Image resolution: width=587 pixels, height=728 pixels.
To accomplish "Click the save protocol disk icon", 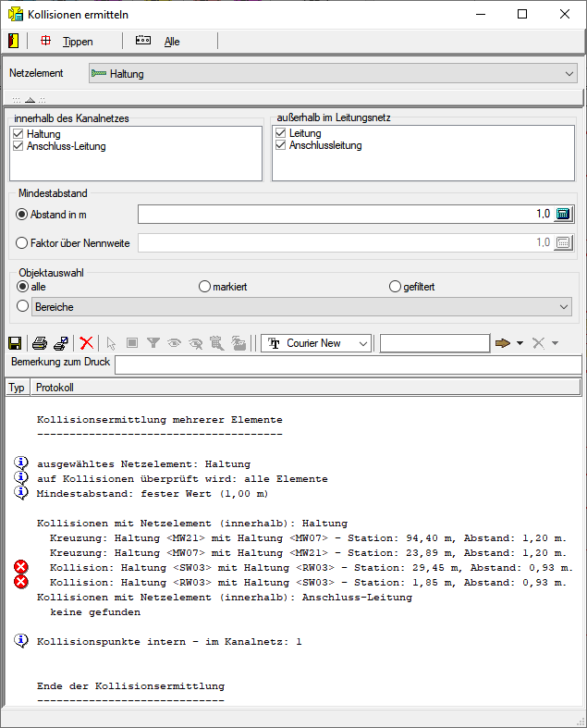I will [14, 343].
